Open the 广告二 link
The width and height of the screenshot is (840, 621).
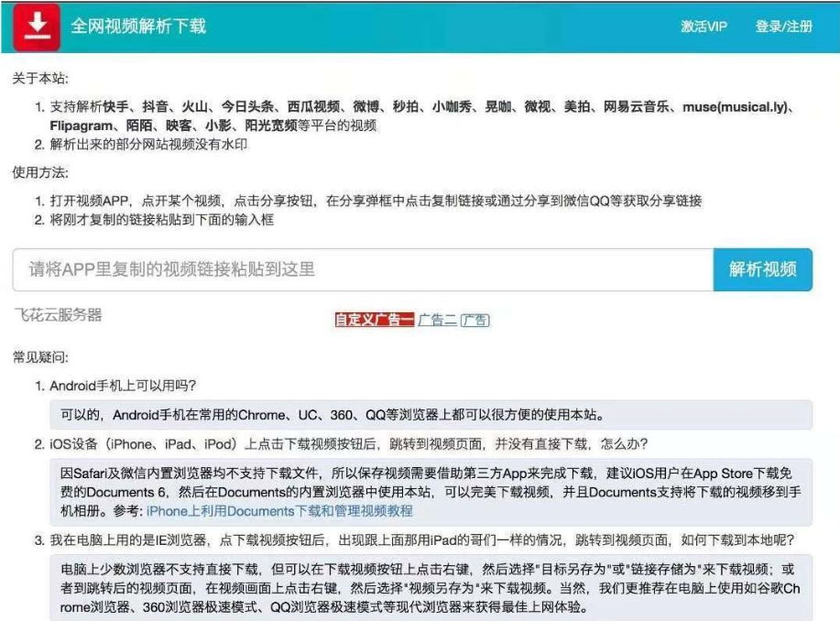tap(437, 320)
